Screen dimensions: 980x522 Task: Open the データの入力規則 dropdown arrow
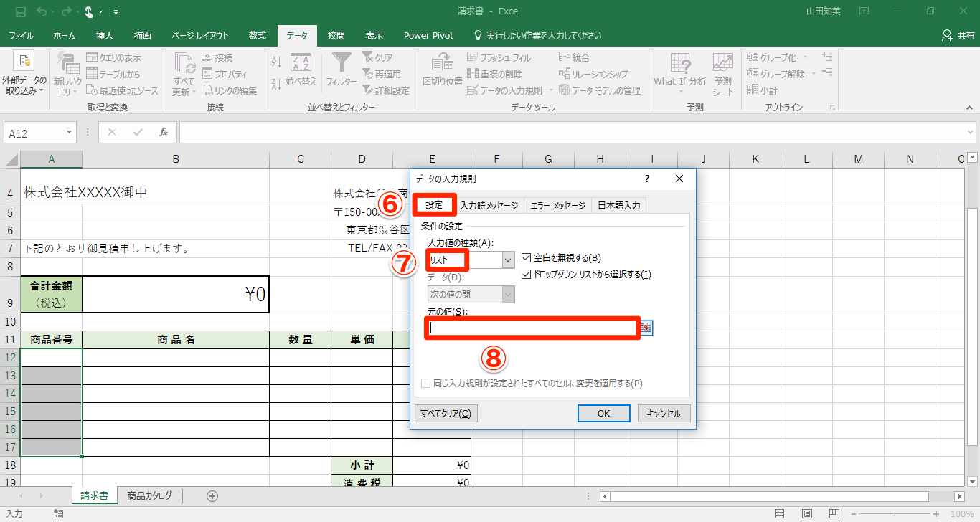click(x=551, y=90)
